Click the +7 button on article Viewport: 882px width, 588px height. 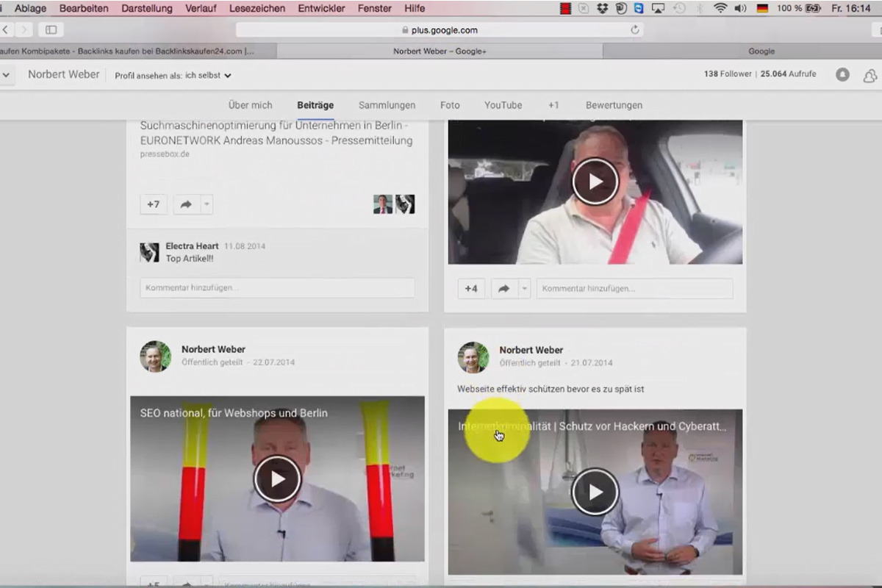click(x=154, y=204)
